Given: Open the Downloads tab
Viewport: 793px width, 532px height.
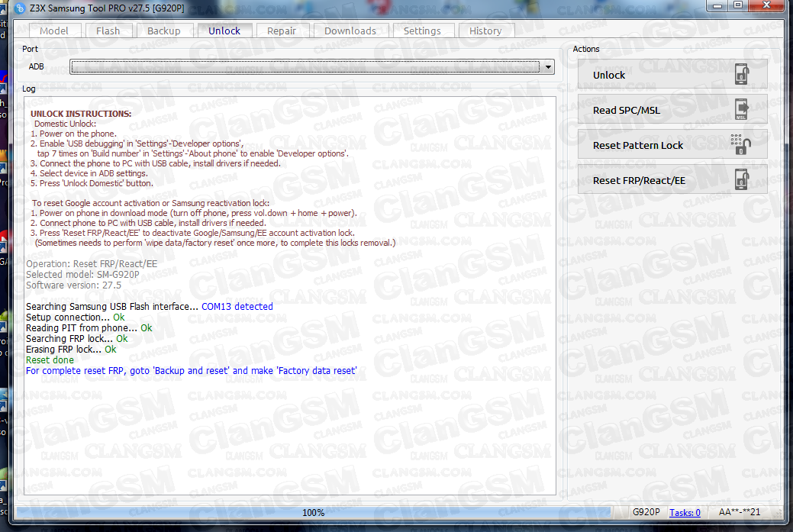Looking at the screenshot, I should [x=350, y=31].
